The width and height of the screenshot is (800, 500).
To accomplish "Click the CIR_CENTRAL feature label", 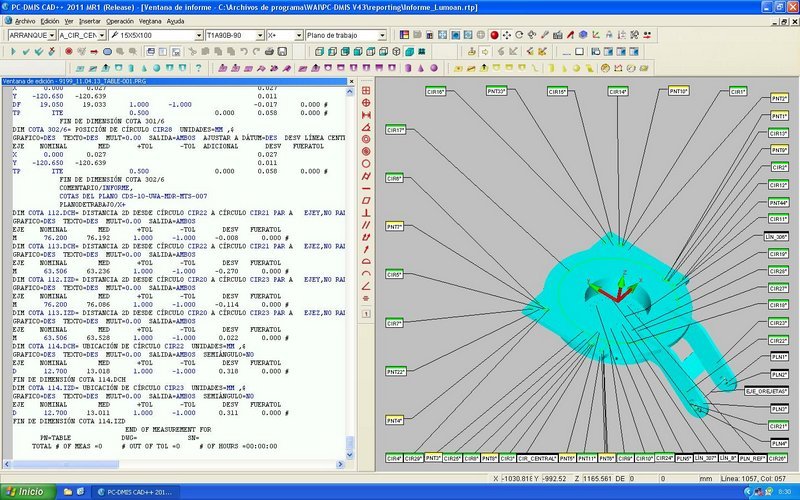I will point(537,458).
